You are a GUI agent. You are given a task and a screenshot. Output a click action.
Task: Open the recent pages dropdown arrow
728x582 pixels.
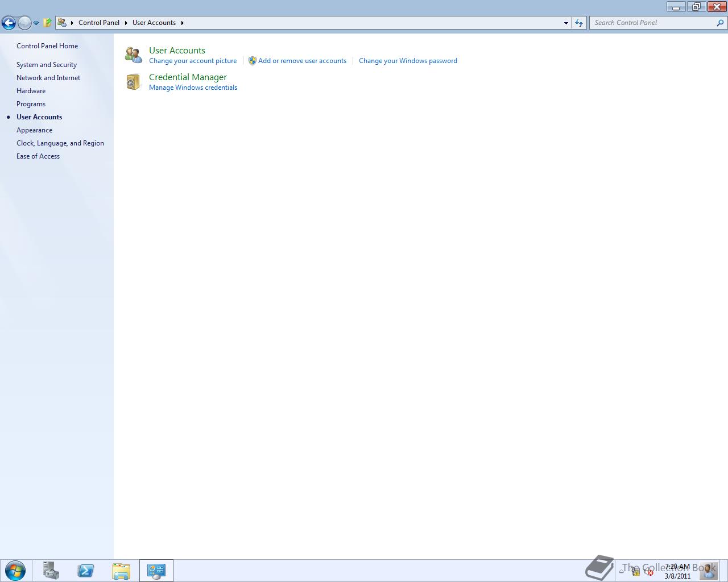pos(36,23)
